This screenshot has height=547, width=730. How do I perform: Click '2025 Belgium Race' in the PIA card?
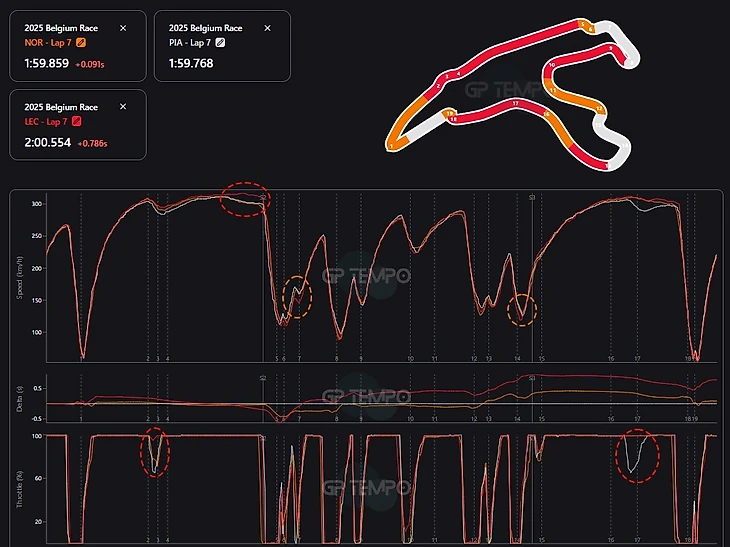[x=205, y=28]
